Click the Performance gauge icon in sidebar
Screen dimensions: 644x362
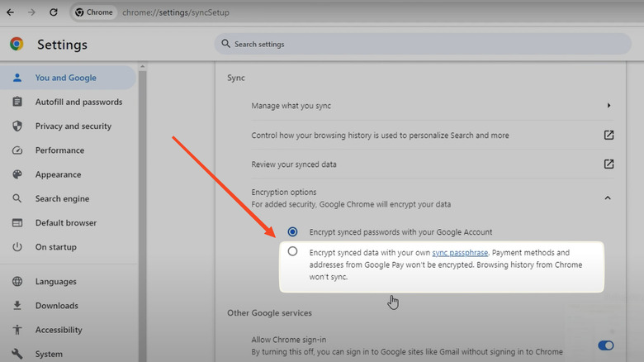pos(17,150)
